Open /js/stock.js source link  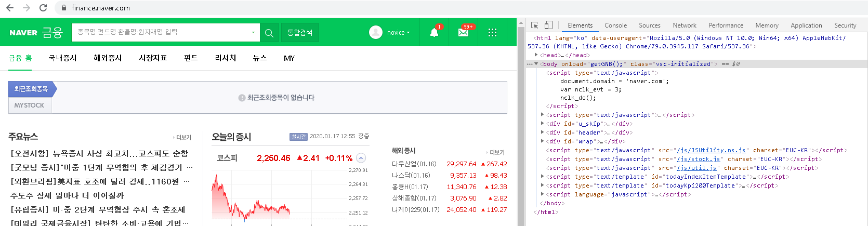698,159
